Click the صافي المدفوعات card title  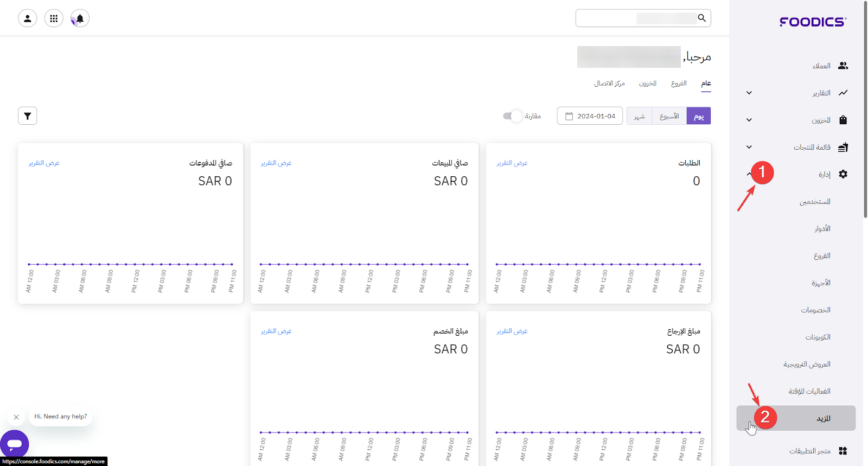click(x=210, y=163)
